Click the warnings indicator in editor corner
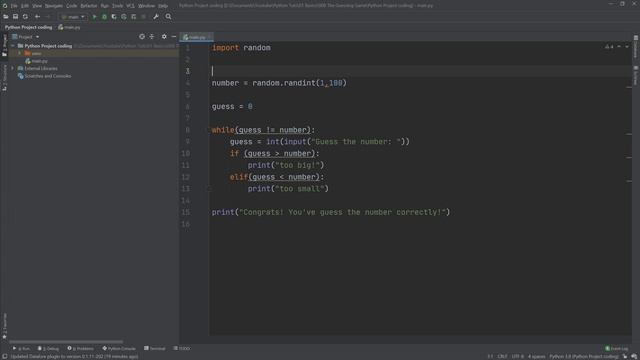 coord(609,47)
